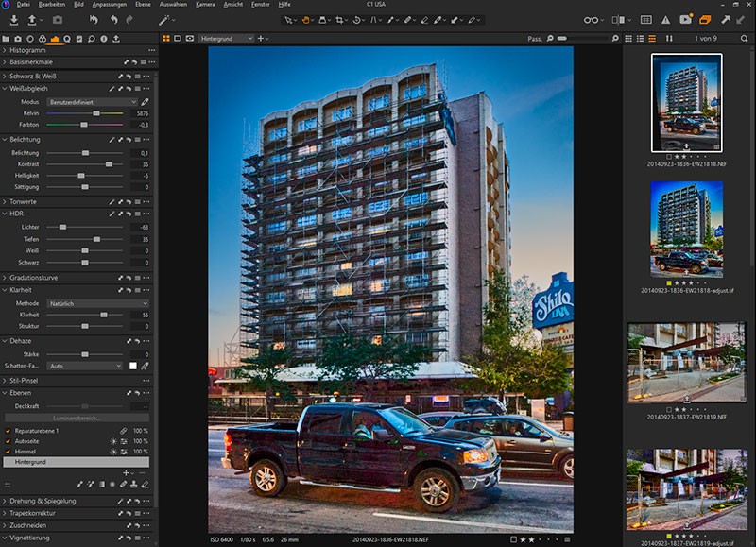Click the Kontrast value field
756x547 pixels.
[x=140, y=164]
